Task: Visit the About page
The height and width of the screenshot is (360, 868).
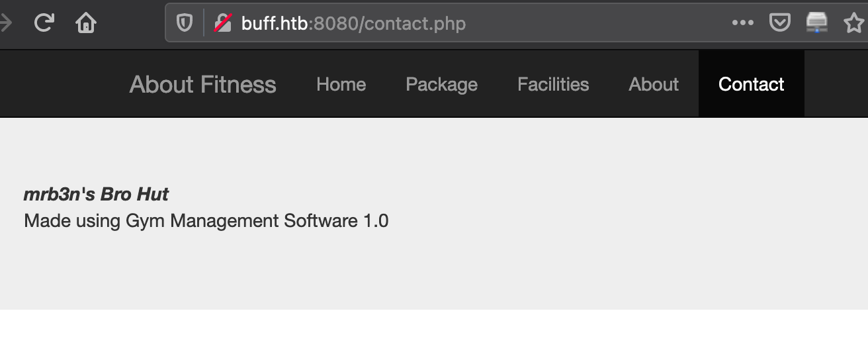Action: (654, 84)
